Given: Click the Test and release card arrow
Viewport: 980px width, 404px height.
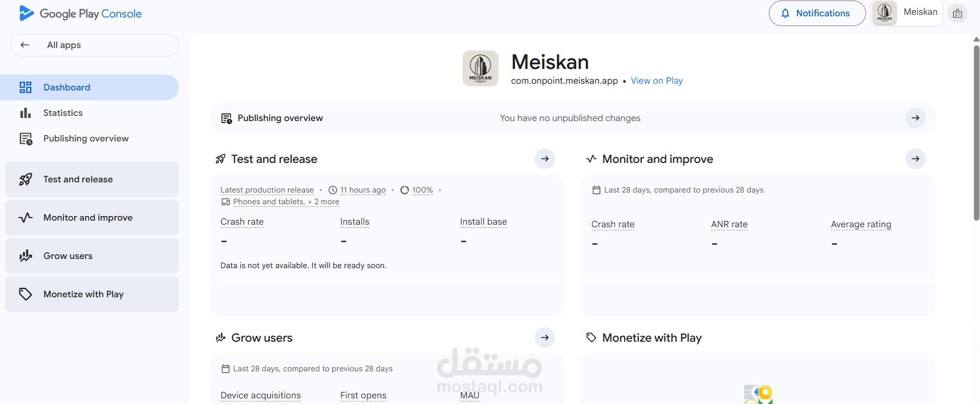Looking at the screenshot, I should pos(545,159).
